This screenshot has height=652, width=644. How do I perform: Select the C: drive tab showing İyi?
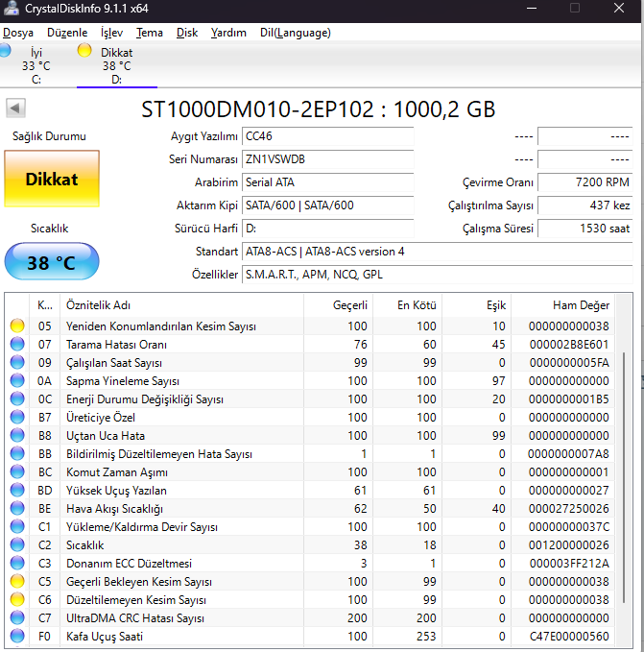coord(36,65)
